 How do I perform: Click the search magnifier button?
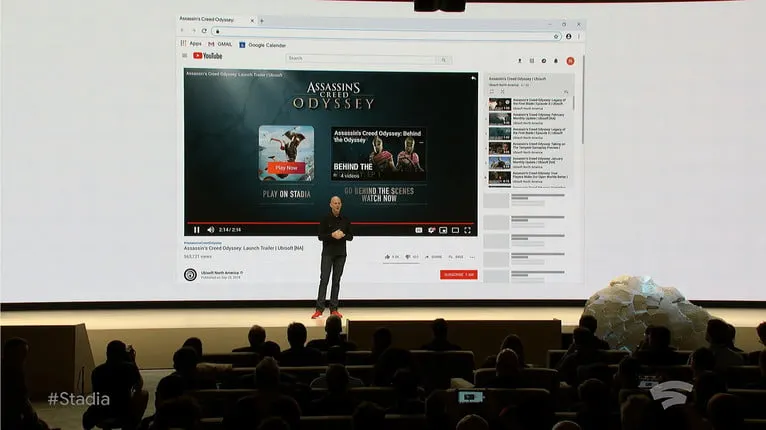tap(444, 60)
